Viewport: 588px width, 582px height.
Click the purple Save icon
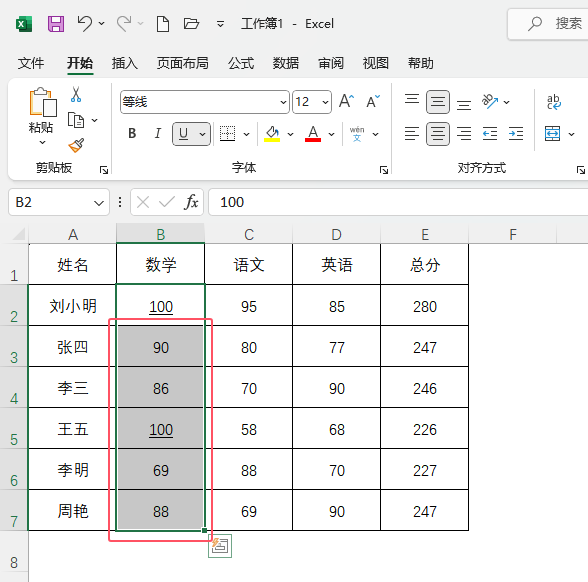coord(56,24)
